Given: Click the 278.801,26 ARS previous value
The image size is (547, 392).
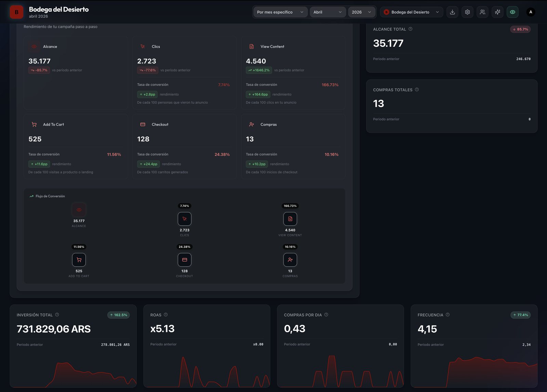Looking at the screenshot, I should click(x=115, y=345).
